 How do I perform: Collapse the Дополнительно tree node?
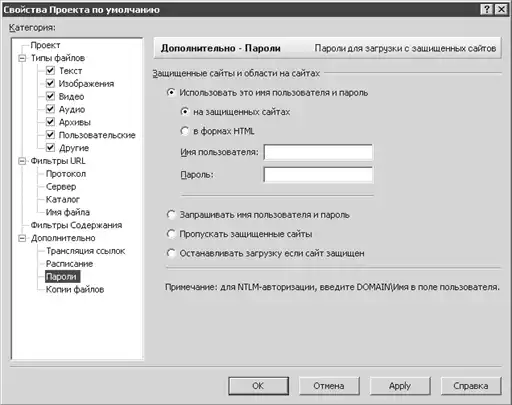click(x=22, y=238)
